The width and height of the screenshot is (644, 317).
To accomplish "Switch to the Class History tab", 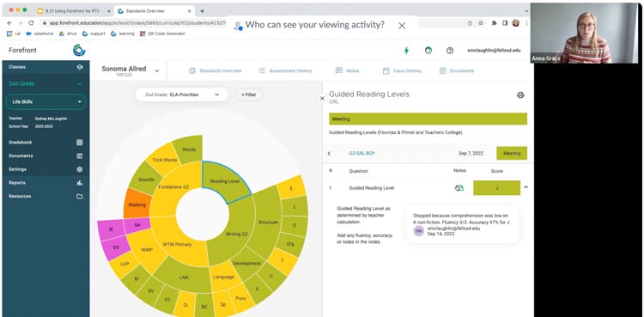I will (x=402, y=70).
